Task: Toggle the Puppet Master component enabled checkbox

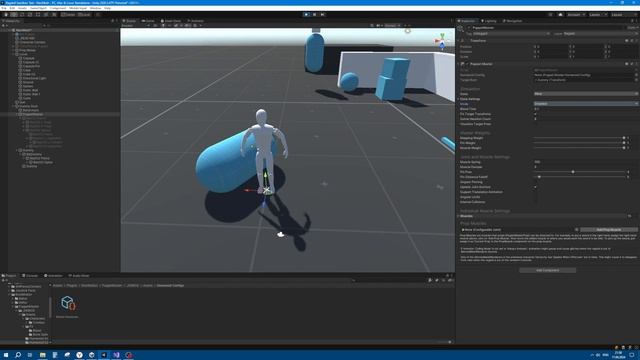Action: pos(467,64)
